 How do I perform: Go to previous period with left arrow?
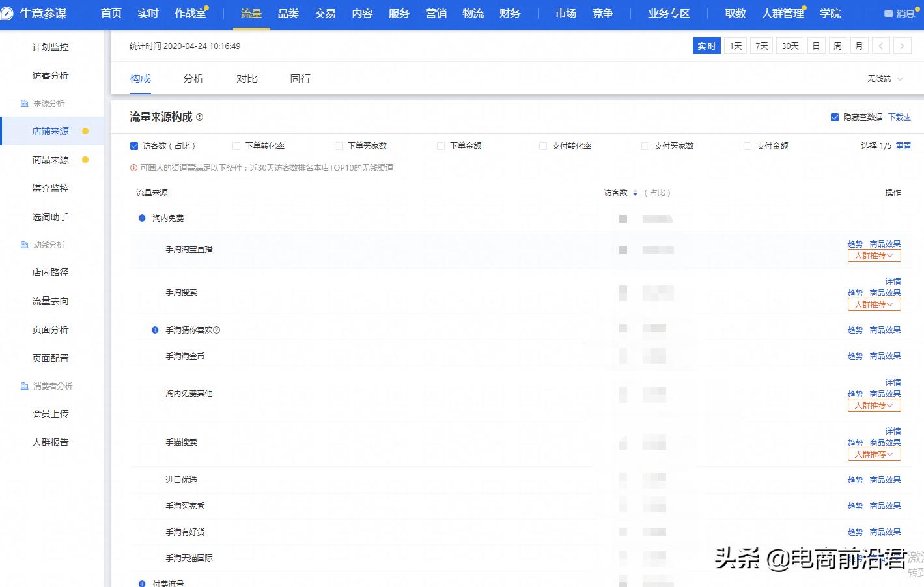point(880,46)
